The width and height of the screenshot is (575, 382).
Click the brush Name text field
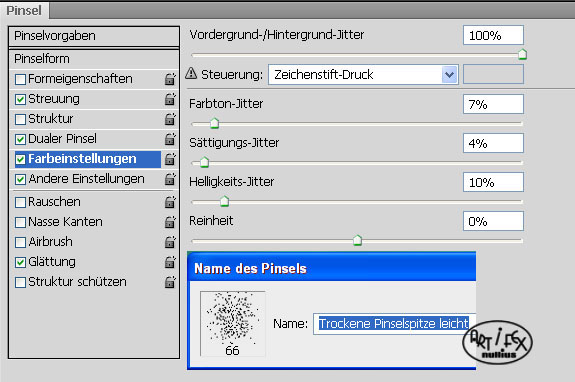click(394, 324)
